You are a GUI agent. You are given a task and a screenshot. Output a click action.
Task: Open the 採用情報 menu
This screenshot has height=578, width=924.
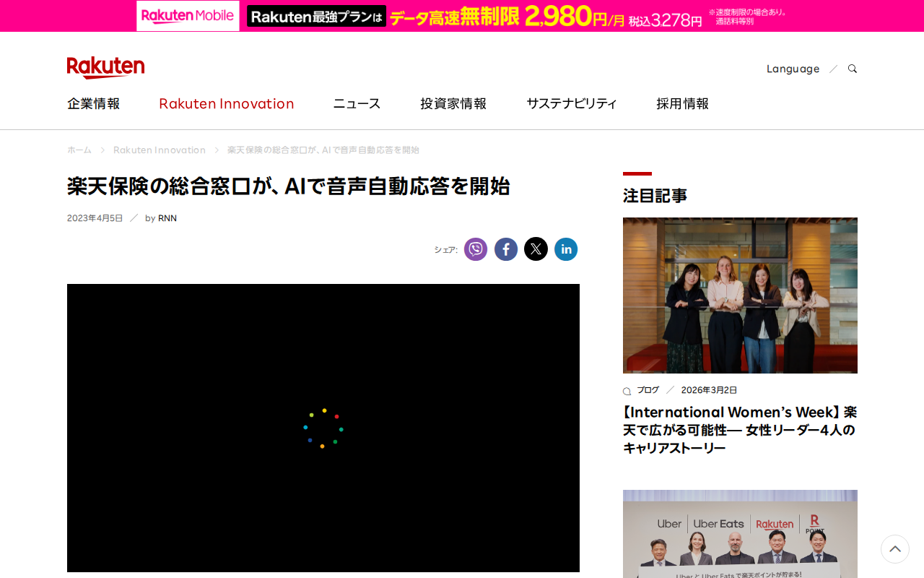683,103
